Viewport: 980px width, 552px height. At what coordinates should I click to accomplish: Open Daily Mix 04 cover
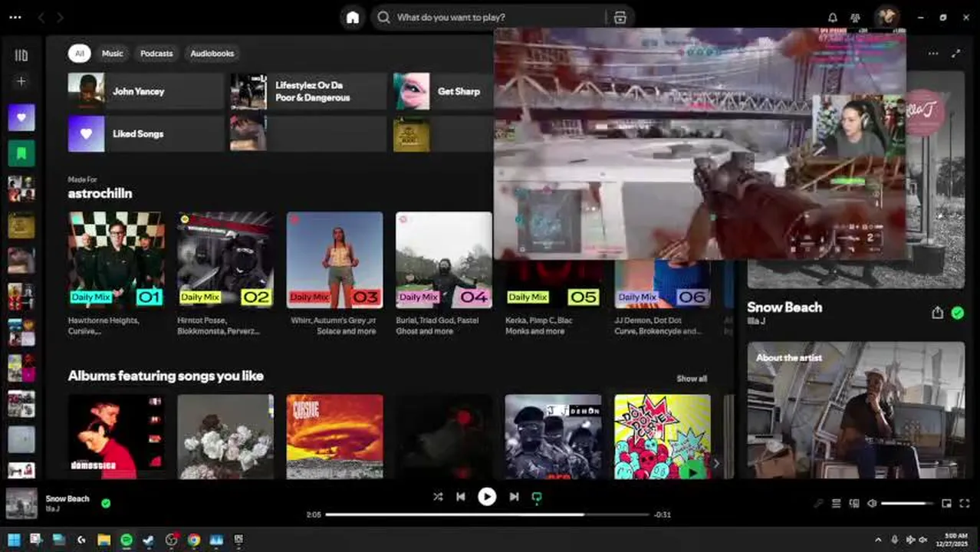[443, 260]
